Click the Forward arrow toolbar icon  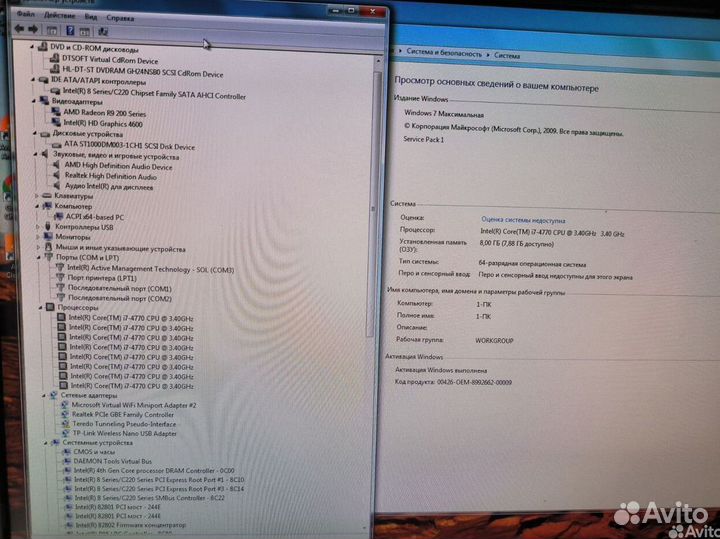coord(33,29)
